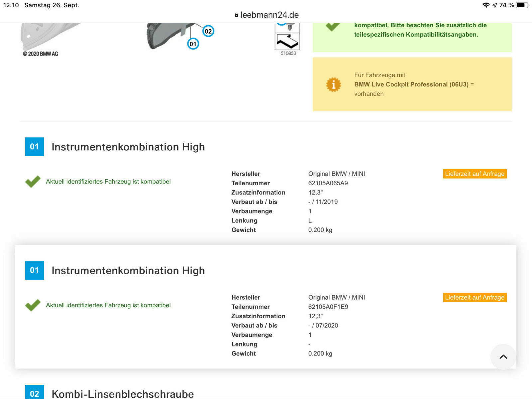Click the second part's green compatibility checkmark
Image resolution: width=532 pixels, height=399 pixels.
point(33,305)
